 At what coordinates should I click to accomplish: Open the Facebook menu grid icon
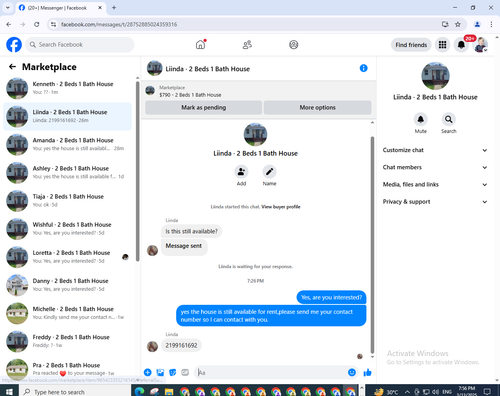(442, 45)
